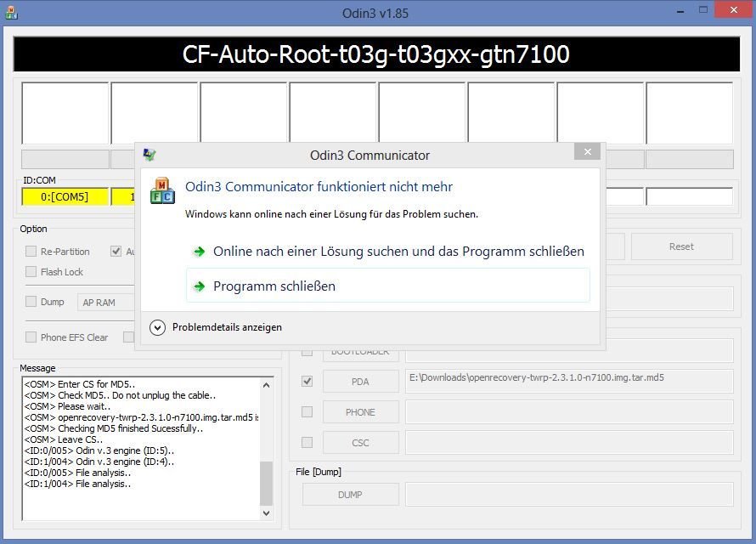The image size is (756, 544).
Task: Click the Odin3 app icon in title bar
Action: click(11, 13)
